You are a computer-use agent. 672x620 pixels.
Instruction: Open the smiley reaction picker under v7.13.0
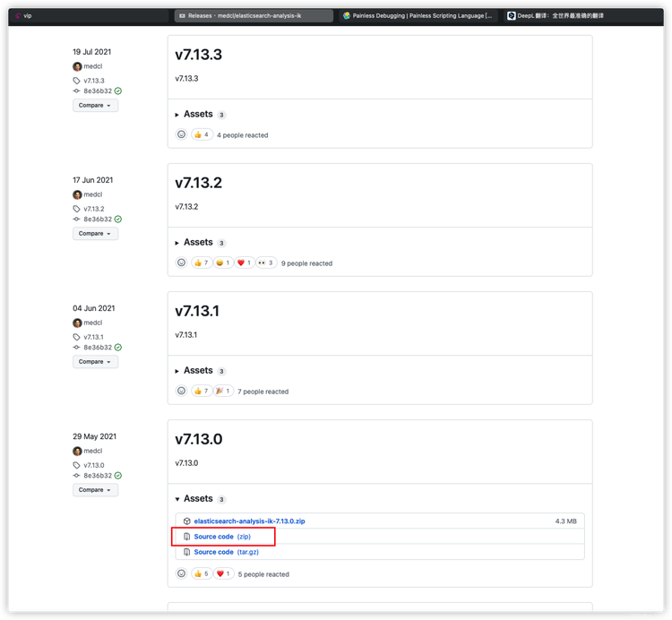(x=181, y=573)
